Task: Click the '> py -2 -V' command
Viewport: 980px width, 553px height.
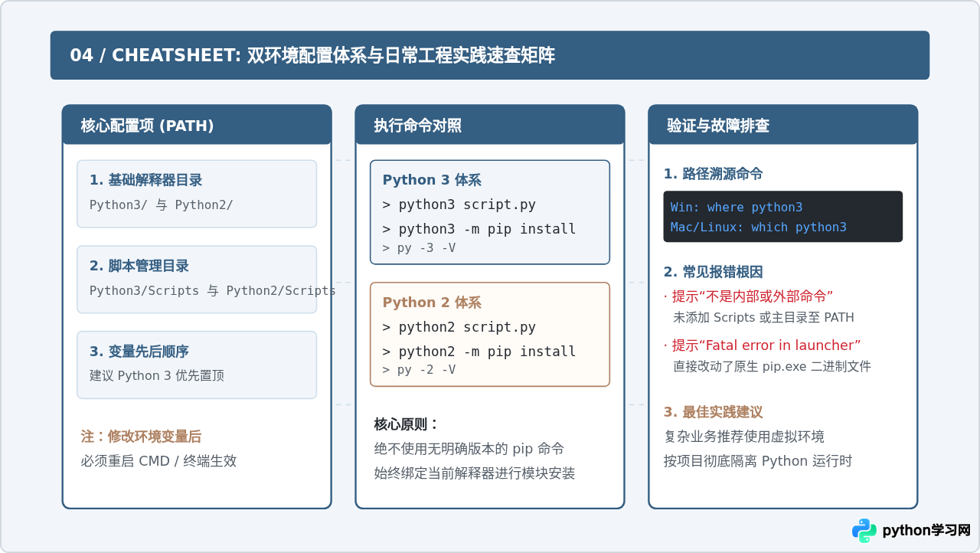Action: [419, 370]
